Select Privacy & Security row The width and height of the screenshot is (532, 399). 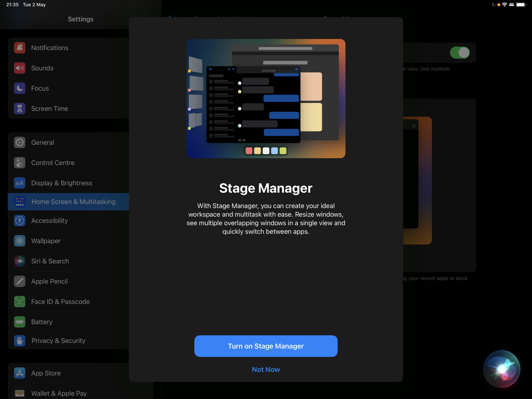[69, 341]
